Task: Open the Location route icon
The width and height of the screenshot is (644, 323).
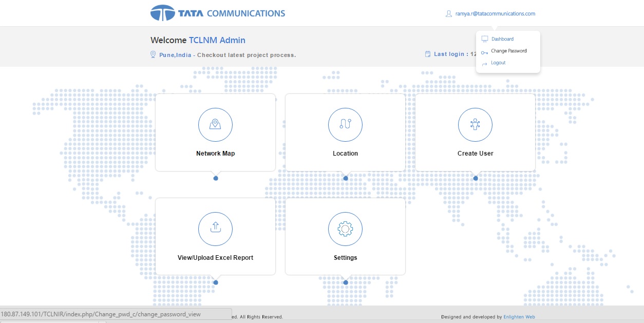Action: click(345, 125)
